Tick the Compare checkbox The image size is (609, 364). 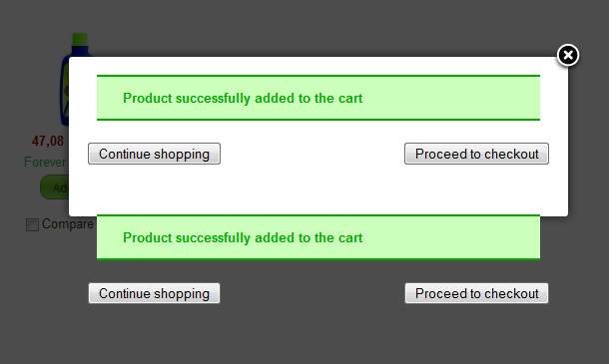click(32, 224)
